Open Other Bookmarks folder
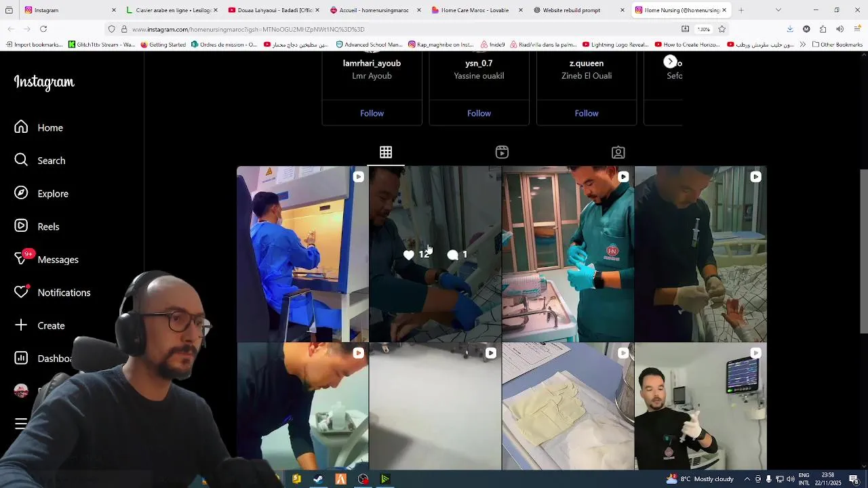The width and height of the screenshot is (868, 488). point(837,45)
